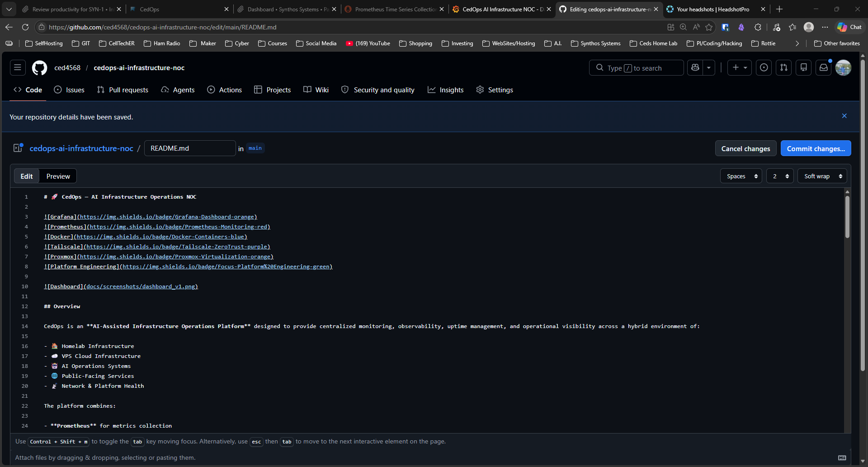Click the Commit changes button
This screenshot has width=868, height=467.
816,148
